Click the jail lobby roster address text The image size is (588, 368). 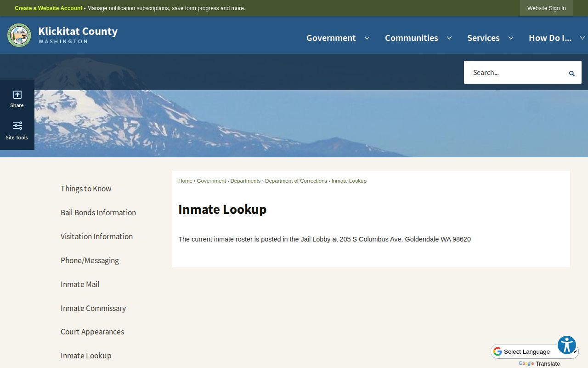click(324, 239)
